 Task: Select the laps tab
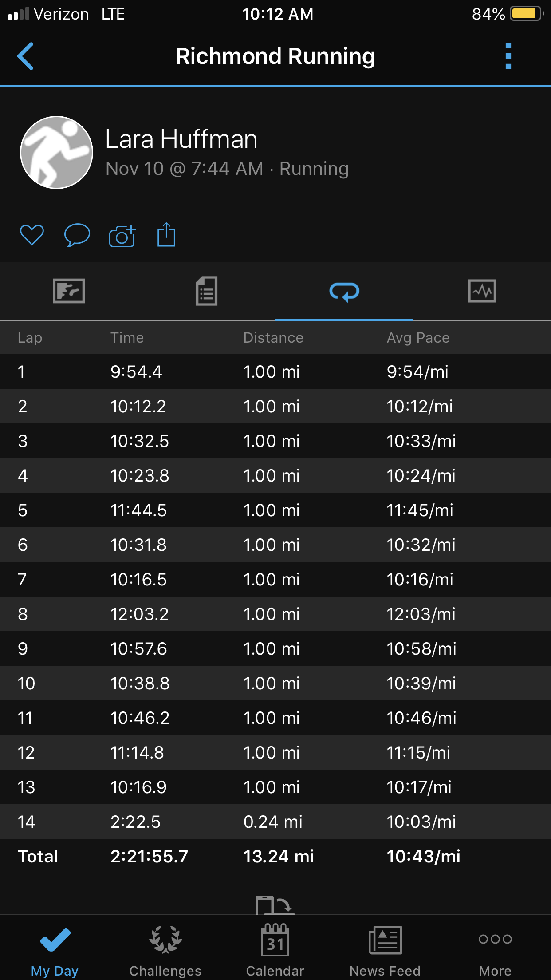(x=344, y=292)
